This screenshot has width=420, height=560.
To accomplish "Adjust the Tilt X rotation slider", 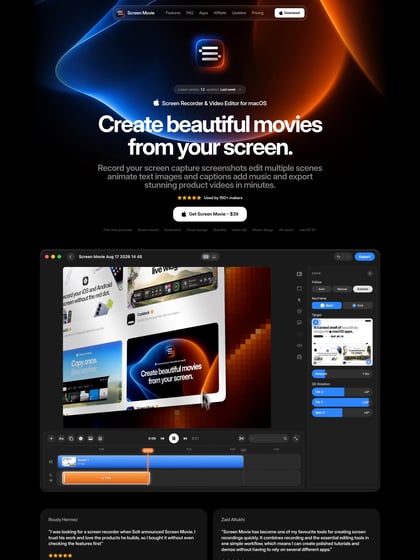I will pyautogui.click(x=342, y=392).
